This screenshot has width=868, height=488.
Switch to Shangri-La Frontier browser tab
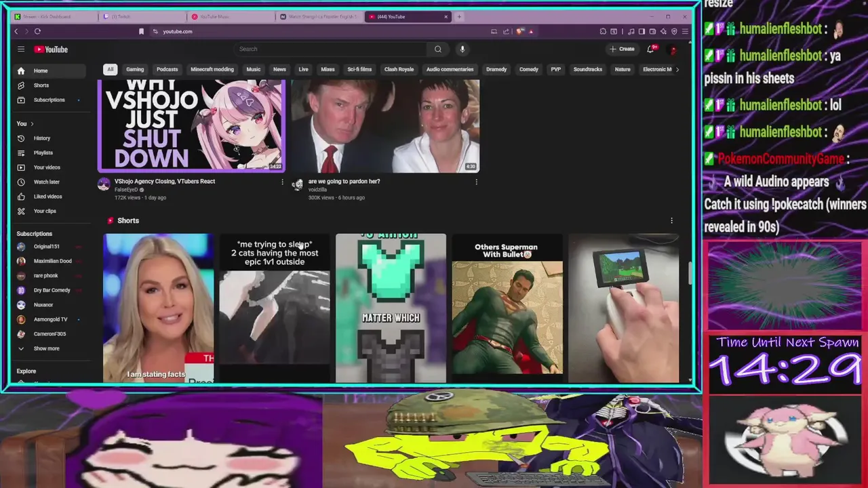[319, 16]
